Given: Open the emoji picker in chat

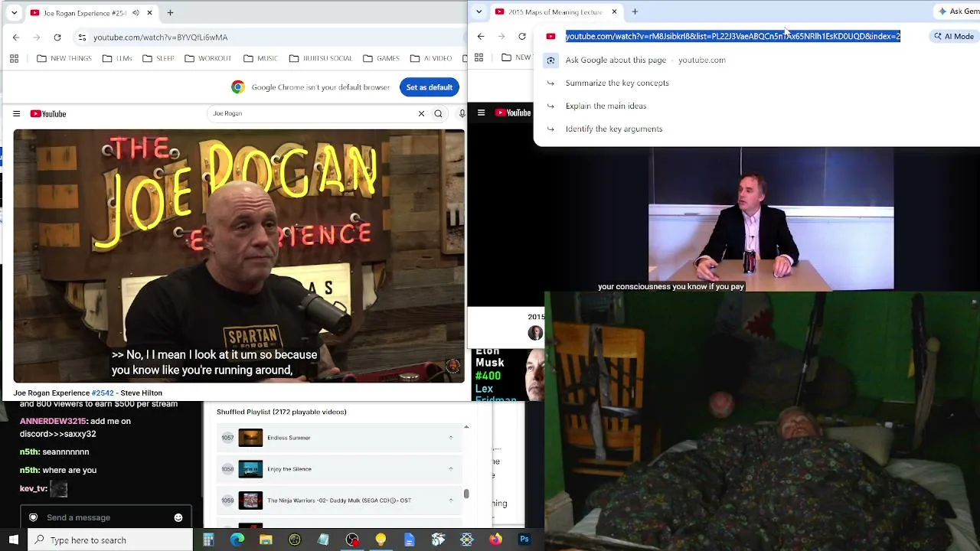Looking at the screenshot, I should pyautogui.click(x=178, y=517).
